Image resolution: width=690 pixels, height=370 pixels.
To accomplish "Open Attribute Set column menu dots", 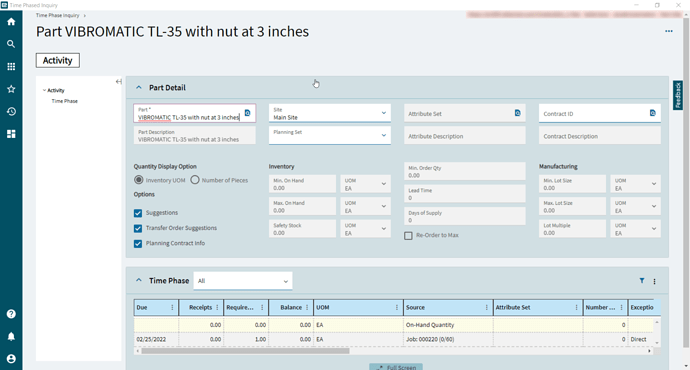I will point(576,308).
